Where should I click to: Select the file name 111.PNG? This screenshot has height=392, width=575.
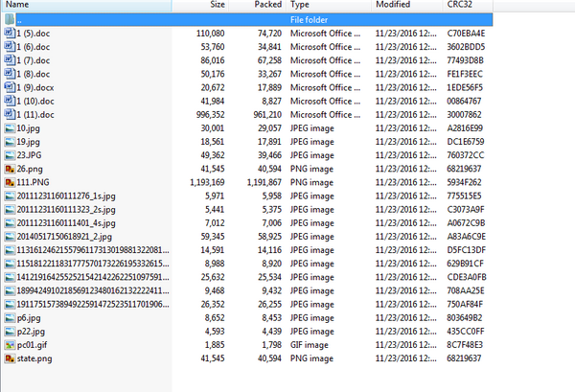click(33, 182)
